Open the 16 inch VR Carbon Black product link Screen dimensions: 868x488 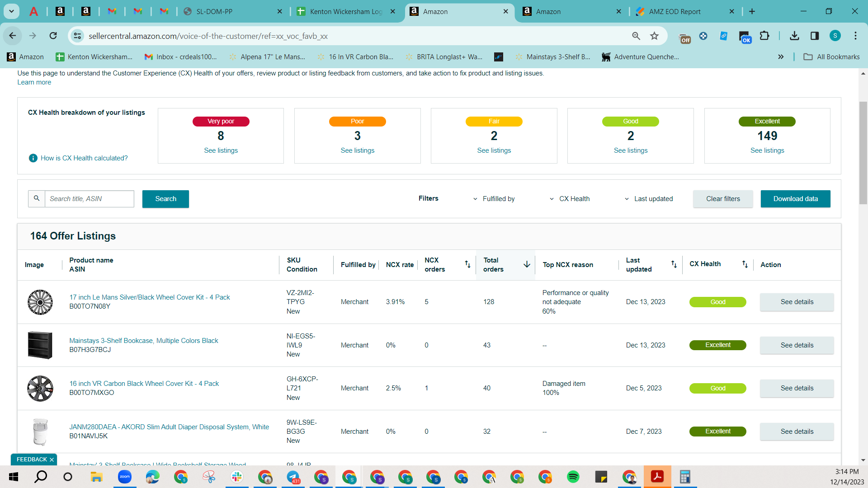tap(144, 384)
